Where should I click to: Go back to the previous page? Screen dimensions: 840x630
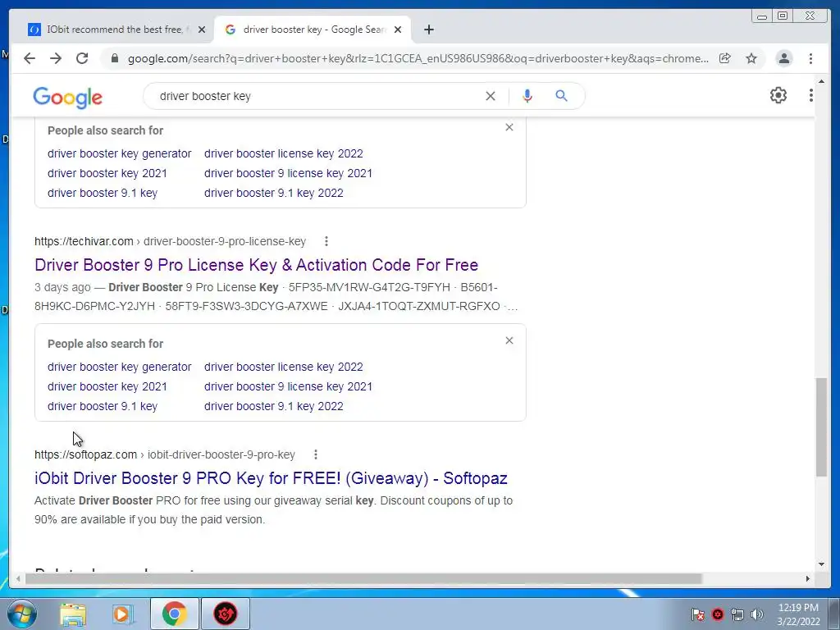click(x=30, y=58)
